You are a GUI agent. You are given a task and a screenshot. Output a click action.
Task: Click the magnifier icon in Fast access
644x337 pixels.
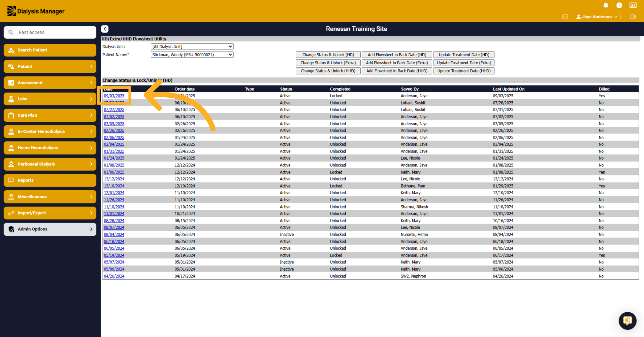(11, 32)
